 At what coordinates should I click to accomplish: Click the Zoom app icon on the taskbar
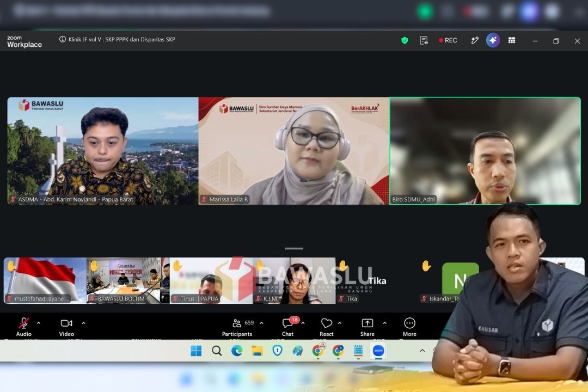(378, 351)
